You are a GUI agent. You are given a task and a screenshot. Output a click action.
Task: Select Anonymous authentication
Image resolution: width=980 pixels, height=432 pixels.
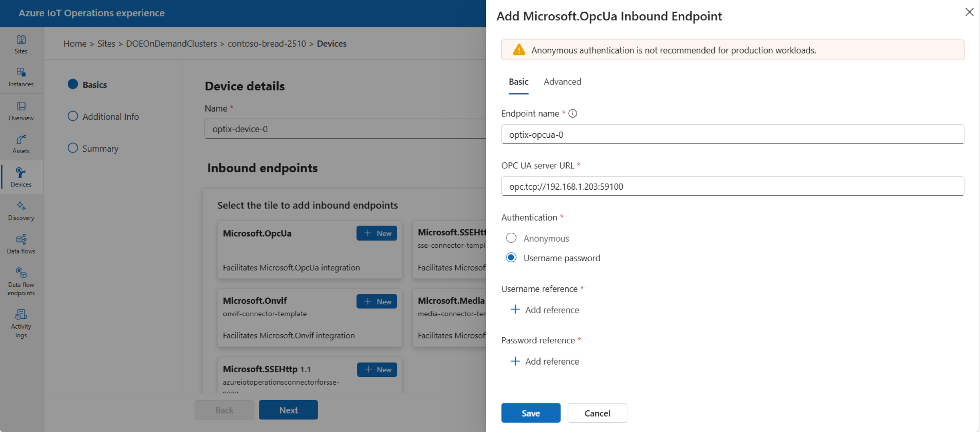[x=511, y=238]
